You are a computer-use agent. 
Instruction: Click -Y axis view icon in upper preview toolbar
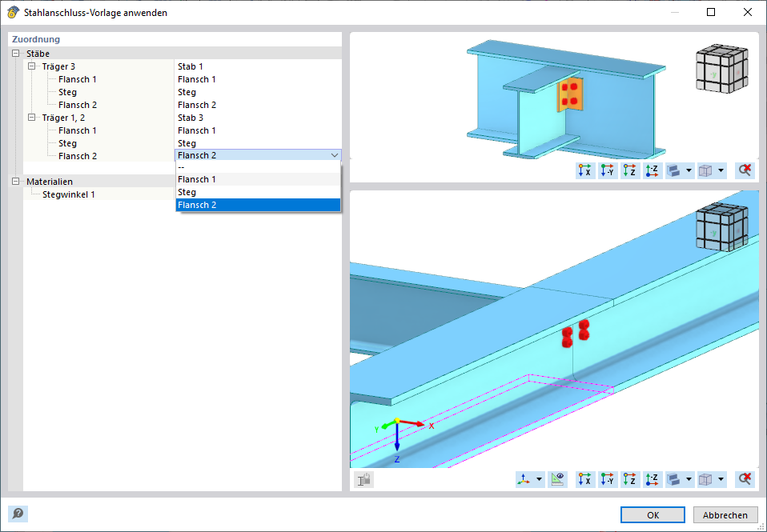[608, 170]
